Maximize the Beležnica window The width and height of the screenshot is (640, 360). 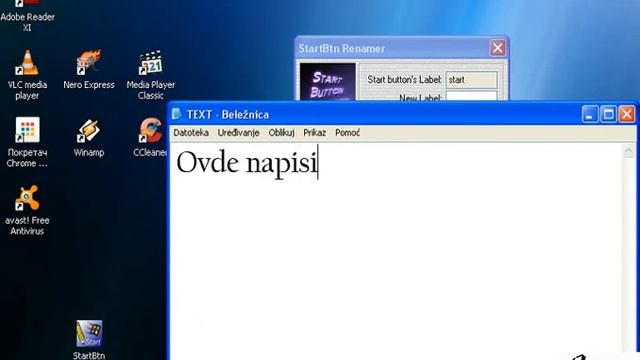pyautogui.click(x=608, y=114)
